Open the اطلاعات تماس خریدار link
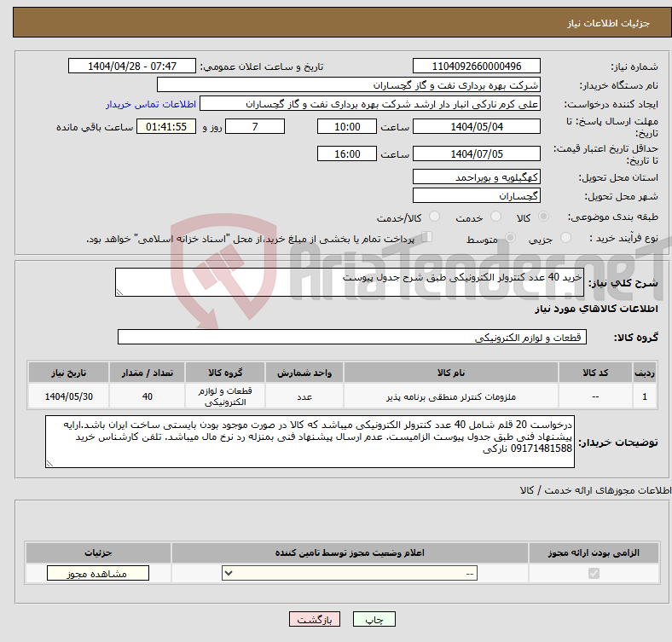This screenshot has width=672, height=642. pos(151,104)
